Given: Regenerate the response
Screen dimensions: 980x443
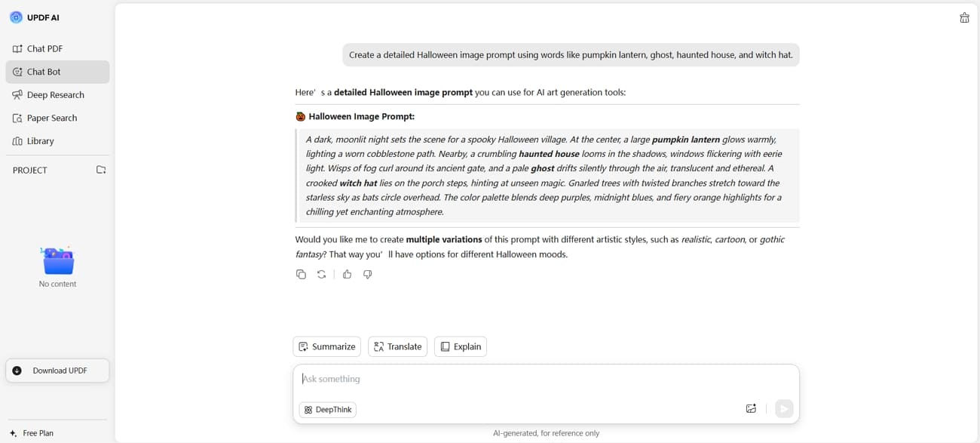Looking at the screenshot, I should [x=322, y=275].
